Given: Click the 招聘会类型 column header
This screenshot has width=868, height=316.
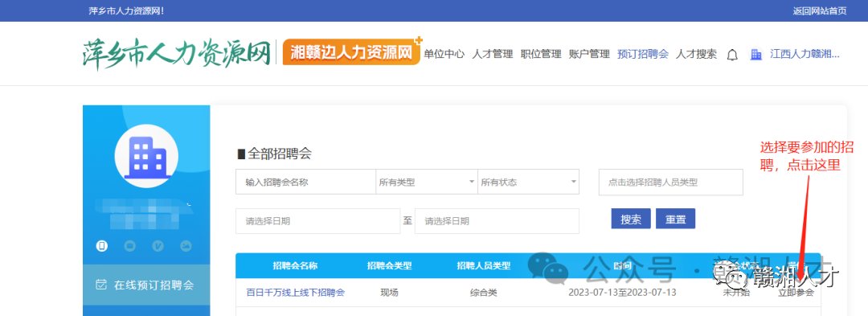Looking at the screenshot, I should tap(389, 265).
